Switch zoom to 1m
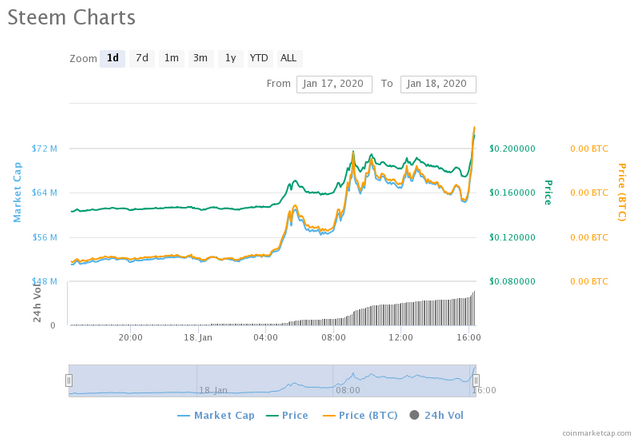This screenshot has height=440, width=640. click(x=171, y=58)
